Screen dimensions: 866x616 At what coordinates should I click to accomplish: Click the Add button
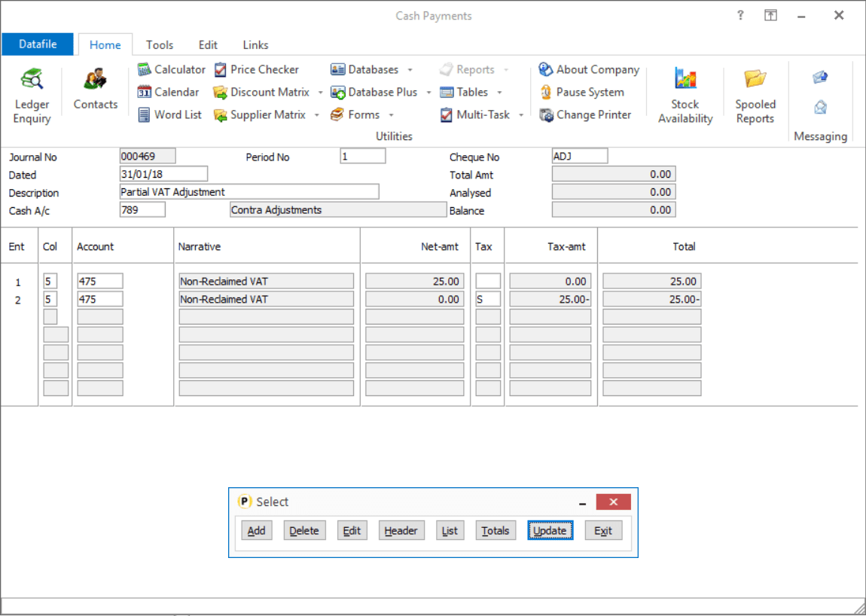click(256, 530)
